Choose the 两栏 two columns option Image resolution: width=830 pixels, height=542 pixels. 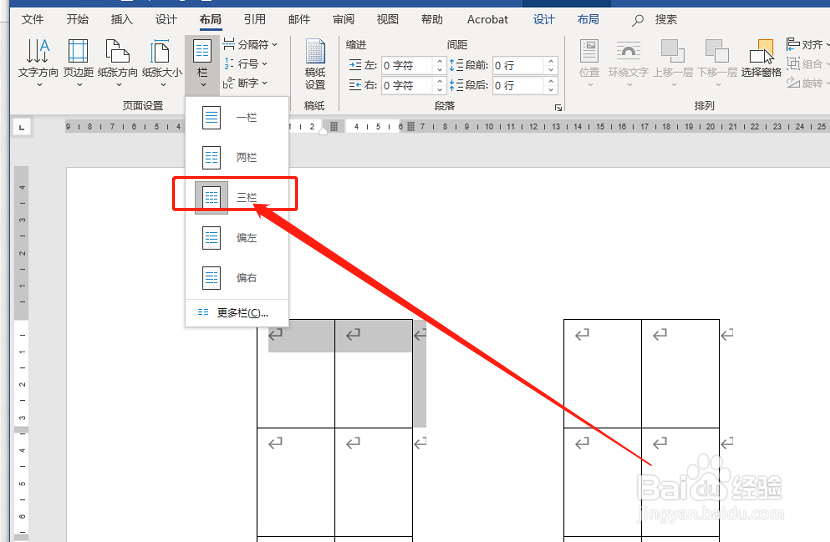point(237,157)
